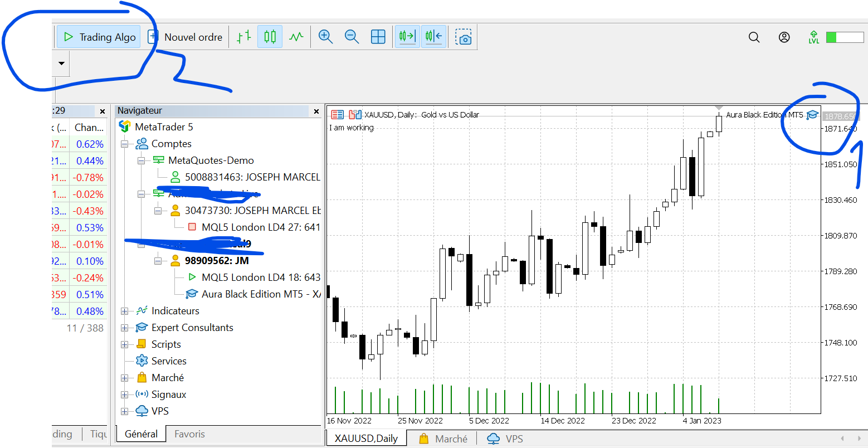
Task: Click the Marché shopping bag icon in Navigateur
Action: [142, 378]
